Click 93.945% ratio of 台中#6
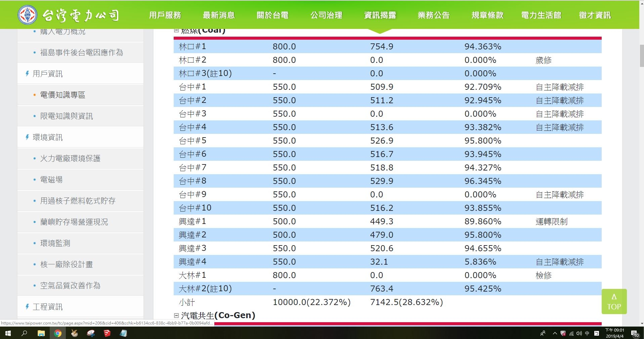Viewport: 644px width, 339px height. [483, 154]
